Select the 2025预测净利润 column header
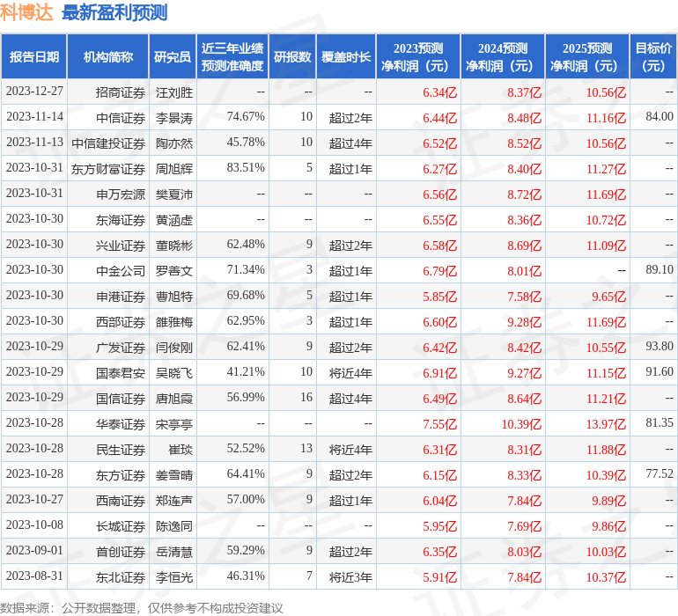 click(x=587, y=56)
